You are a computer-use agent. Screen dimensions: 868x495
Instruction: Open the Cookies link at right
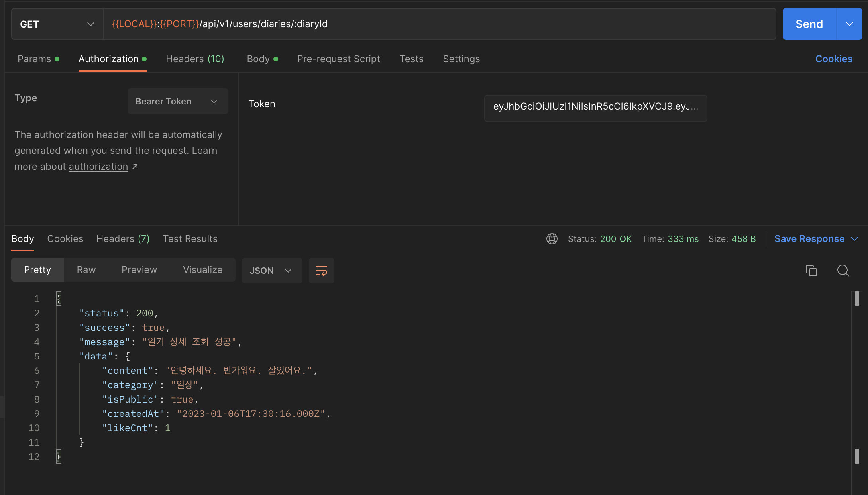tap(834, 59)
